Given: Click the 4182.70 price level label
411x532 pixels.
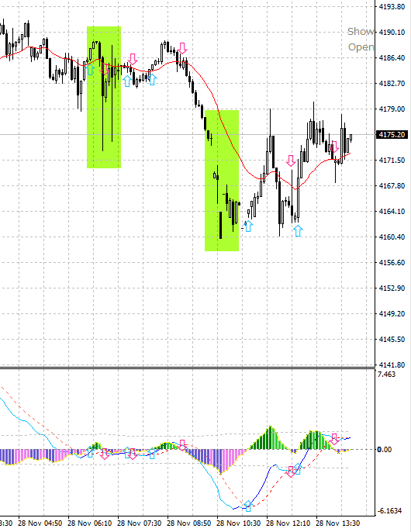Looking at the screenshot, I should [392, 84].
